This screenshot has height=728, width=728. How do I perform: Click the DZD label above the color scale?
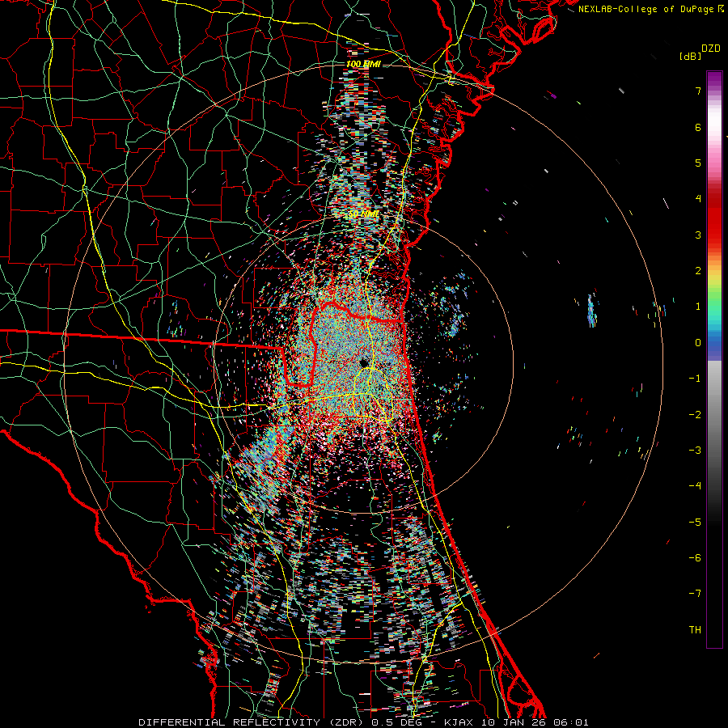[x=711, y=49]
